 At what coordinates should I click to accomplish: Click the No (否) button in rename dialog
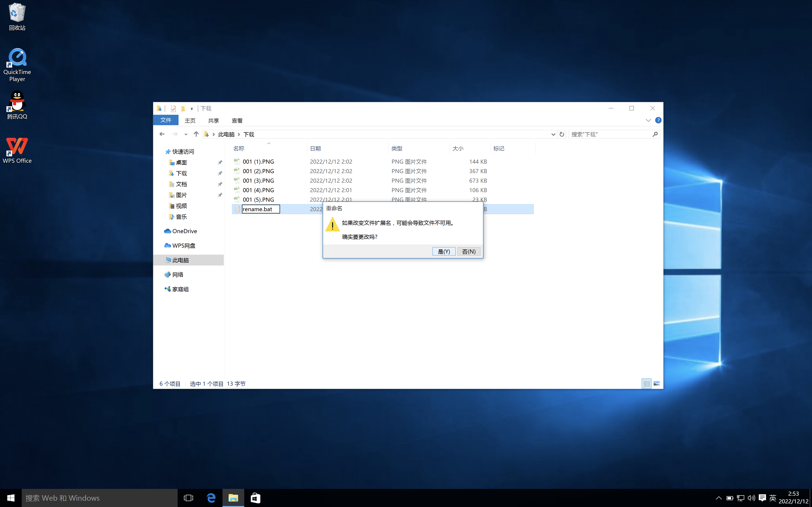pyautogui.click(x=468, y=251)
